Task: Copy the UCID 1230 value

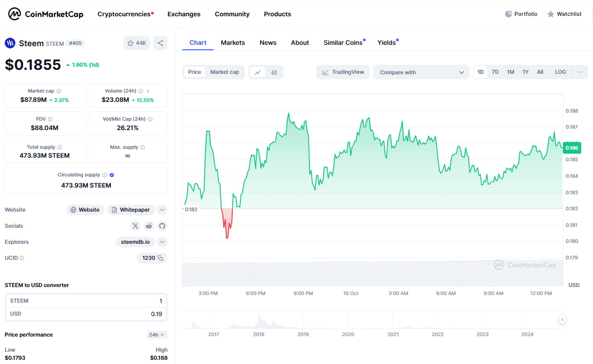Action: point(161,258)
